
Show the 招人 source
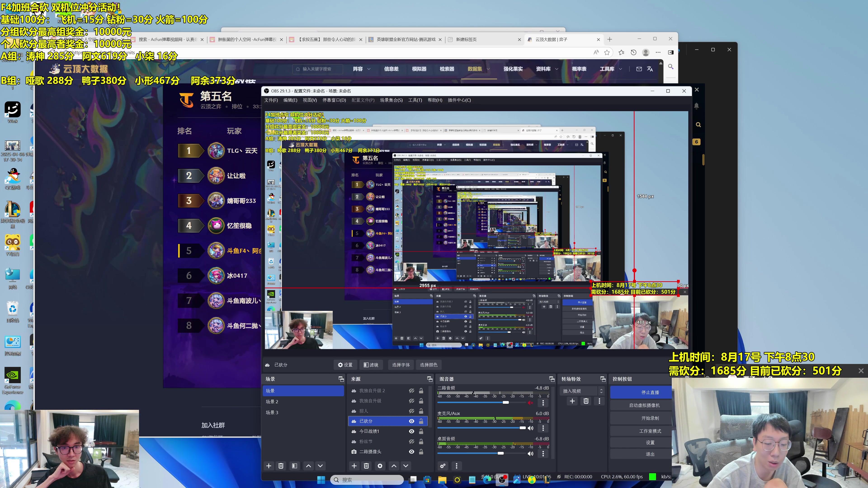411,411
